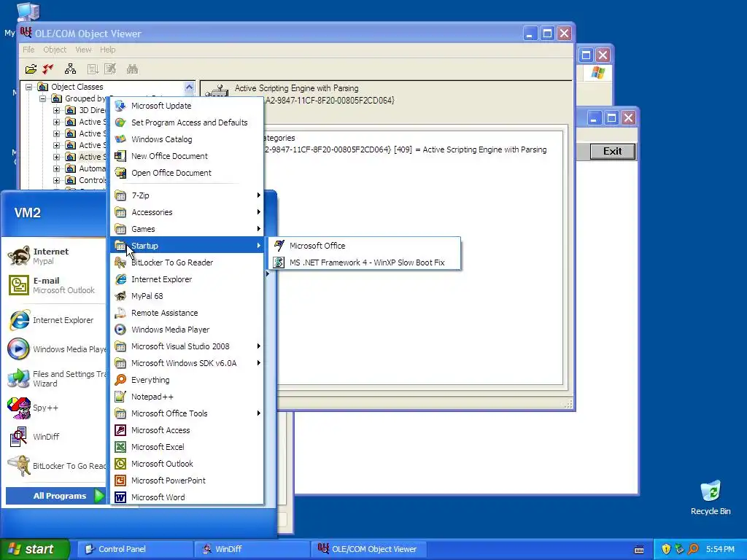Click the Windows start button
This screenshot has height=560, width=747.
click(x=35, y=549)
